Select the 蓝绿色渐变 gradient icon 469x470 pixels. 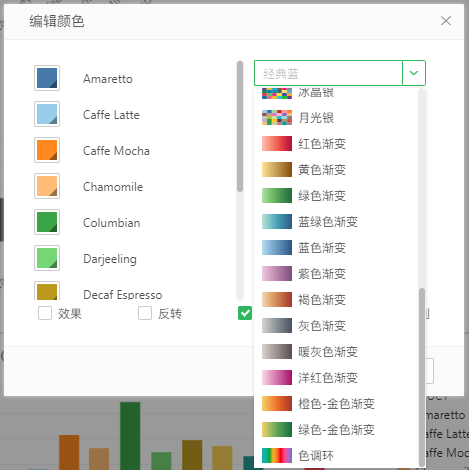tap(277, 222)
